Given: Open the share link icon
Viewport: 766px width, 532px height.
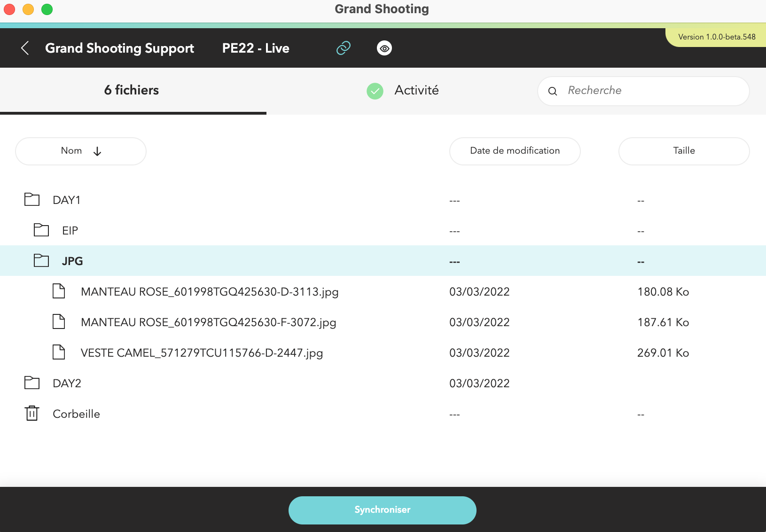Looking at the screenshot, I should pos(343,47).
